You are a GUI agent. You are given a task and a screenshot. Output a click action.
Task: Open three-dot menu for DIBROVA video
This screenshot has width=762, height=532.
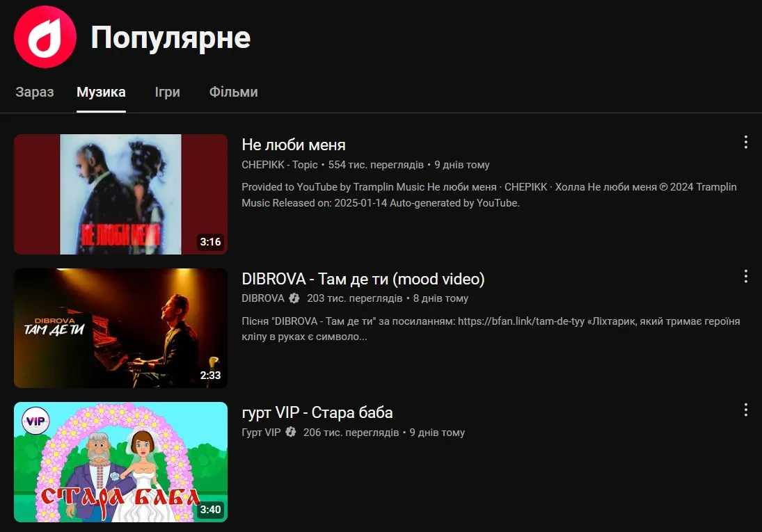pyautogui.click(x=745, y=277)
